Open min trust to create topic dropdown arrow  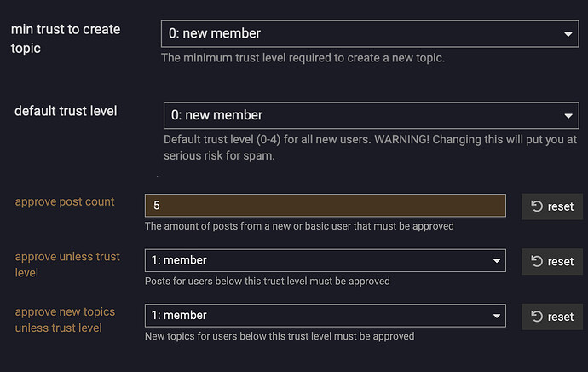568,34
